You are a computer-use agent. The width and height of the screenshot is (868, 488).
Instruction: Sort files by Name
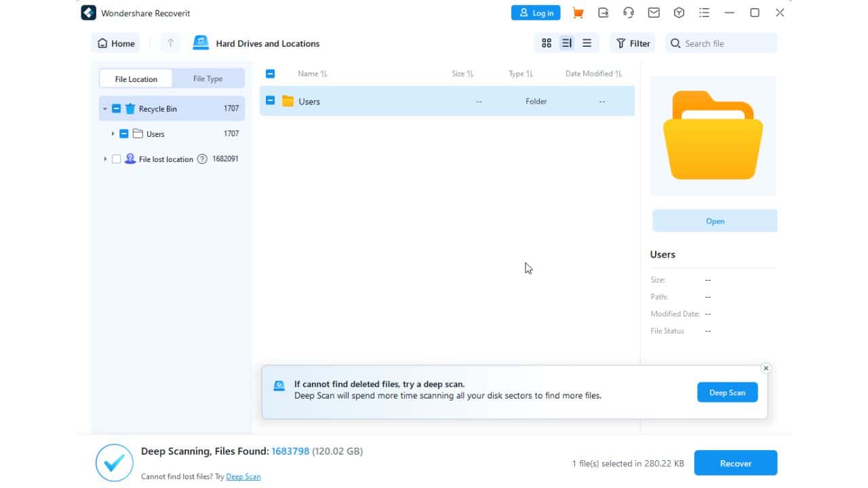coord(313,73)
